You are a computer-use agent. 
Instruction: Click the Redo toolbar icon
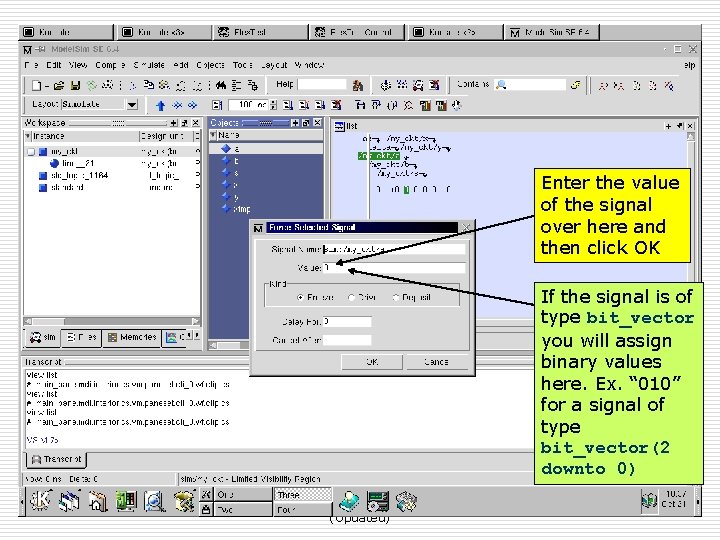point(197,85)
